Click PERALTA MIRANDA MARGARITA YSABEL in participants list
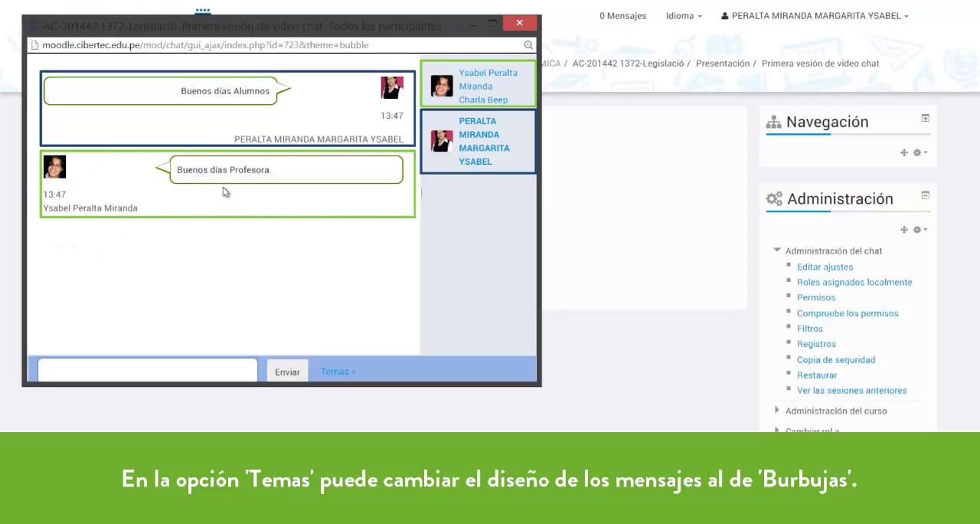 (484, 141)
